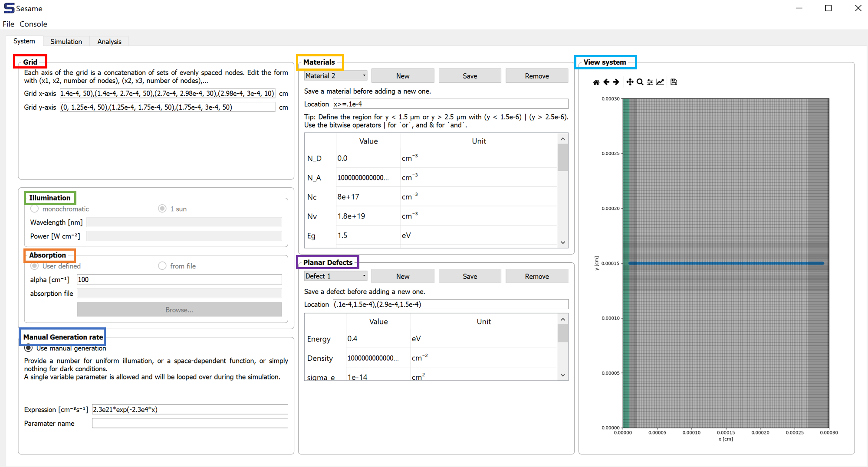Click the absorption file path field
The width and height of the screenshot is (868, 467).
click(179, 294)
